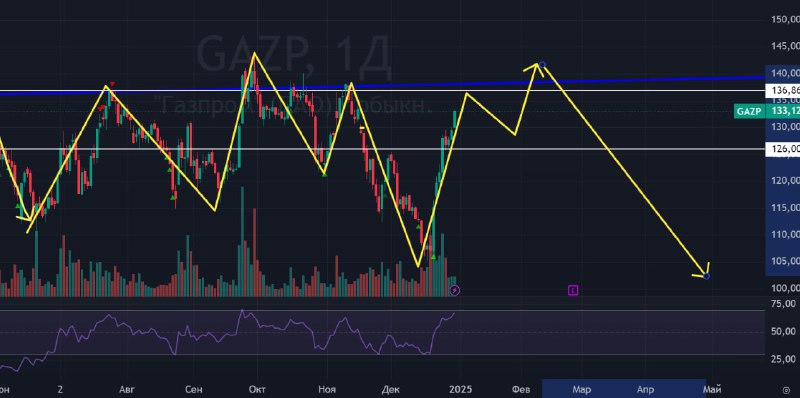Click the Ноя label on time axis

tap(327, 389)
